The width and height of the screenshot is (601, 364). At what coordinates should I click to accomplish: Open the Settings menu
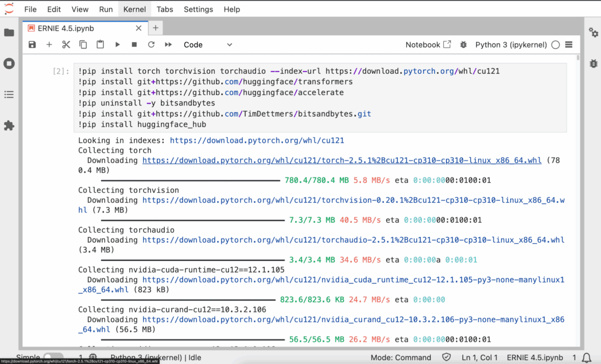[x=198, y=9]
